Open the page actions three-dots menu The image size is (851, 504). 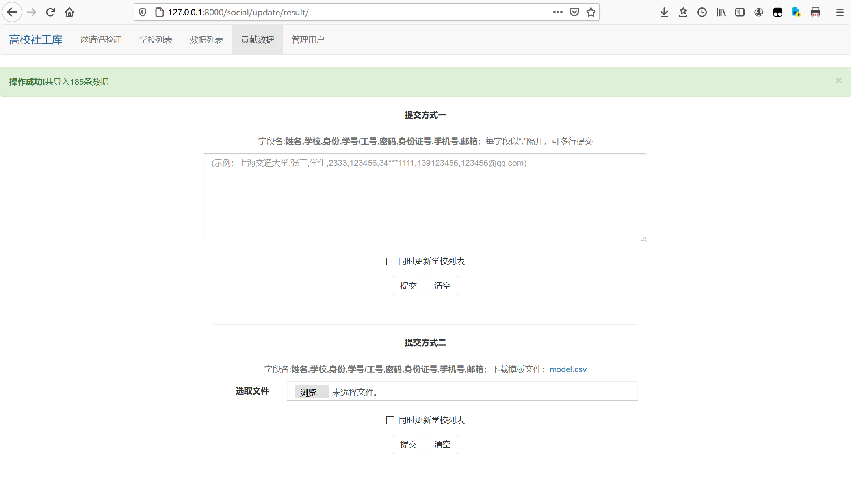pyautogui.click(x=557, y=12)
